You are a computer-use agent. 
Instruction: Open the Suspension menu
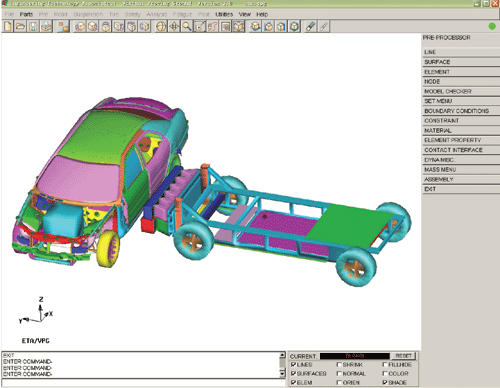click(x=88, y=14)
